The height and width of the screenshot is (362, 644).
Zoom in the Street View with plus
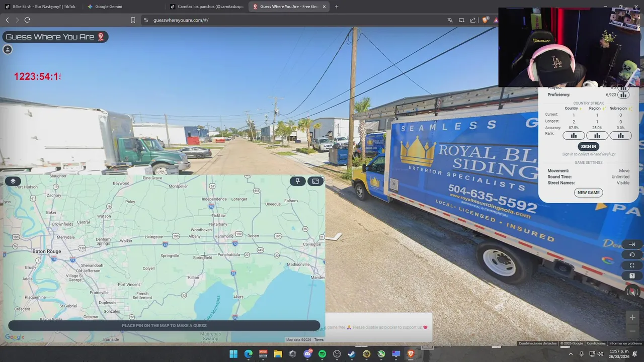[x=632, y=317]
